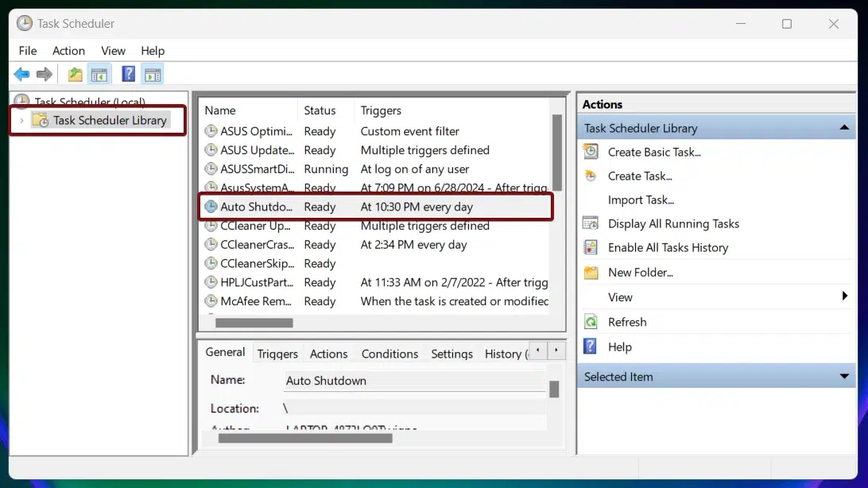Image resolution: width=868 pixels, height=488 pixels.
Task: Open the File menu
Action: [x=28, y=51]
